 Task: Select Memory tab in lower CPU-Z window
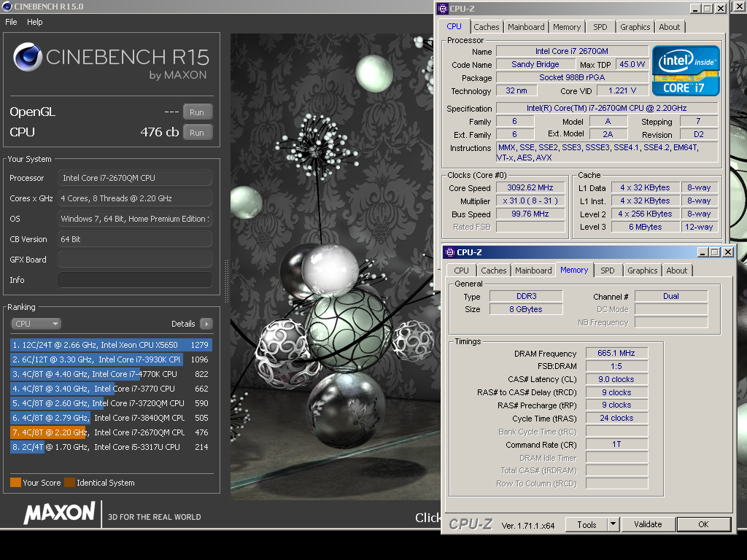coord(574,270)
